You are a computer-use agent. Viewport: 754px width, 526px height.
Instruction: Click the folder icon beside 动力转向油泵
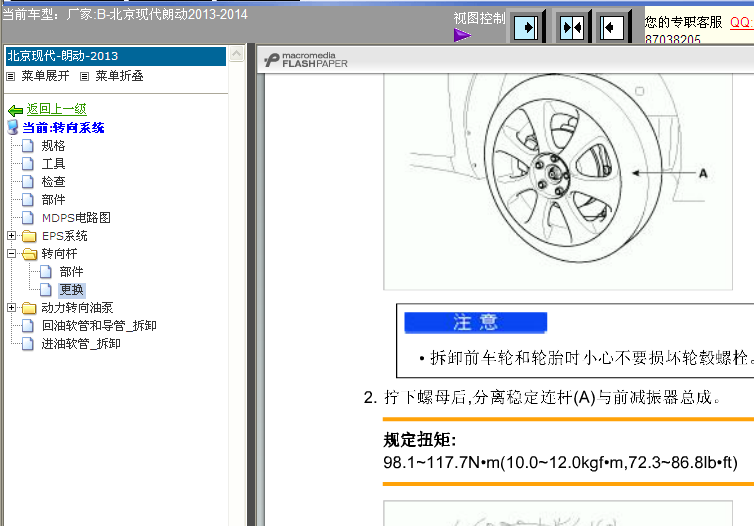[29, 308]
